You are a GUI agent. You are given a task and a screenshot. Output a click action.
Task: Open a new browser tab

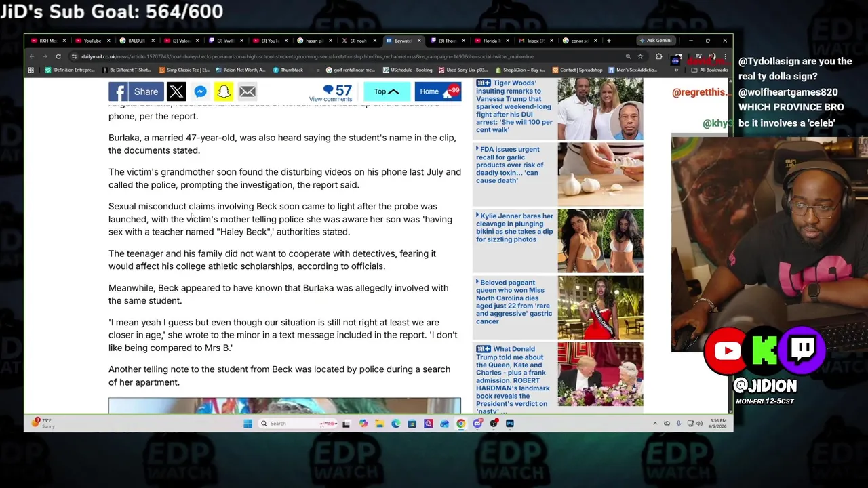[x=608, y=41]
